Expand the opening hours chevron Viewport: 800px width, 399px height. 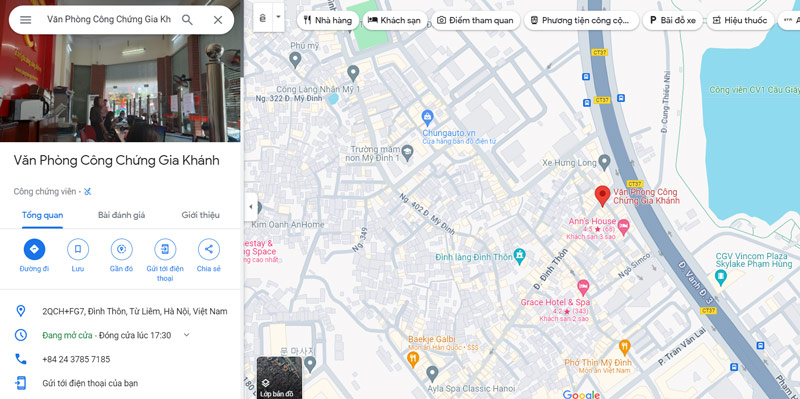(186, 335)
